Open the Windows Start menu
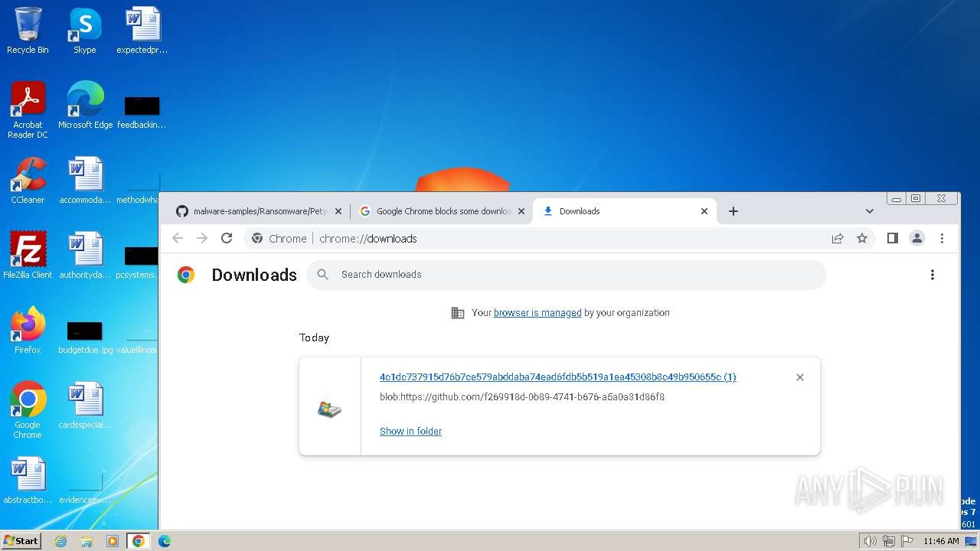 coord(21,540)
